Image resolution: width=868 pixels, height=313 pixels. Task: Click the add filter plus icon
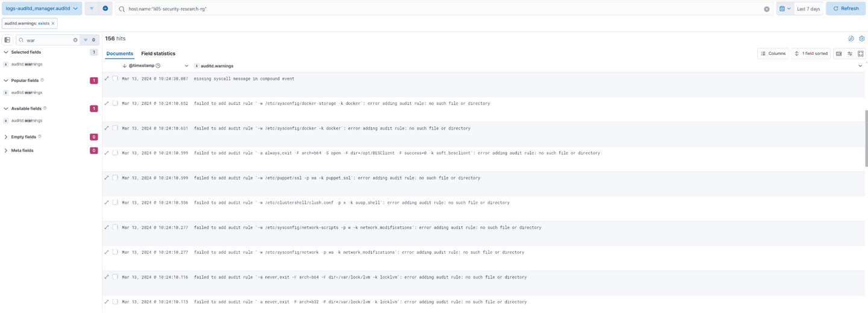pos(105,8)
